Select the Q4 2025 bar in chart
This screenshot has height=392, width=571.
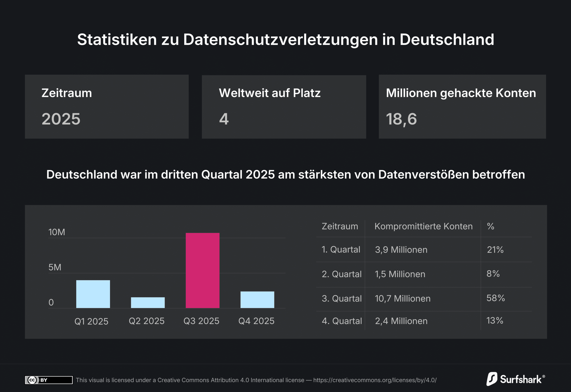pos(257,300)
